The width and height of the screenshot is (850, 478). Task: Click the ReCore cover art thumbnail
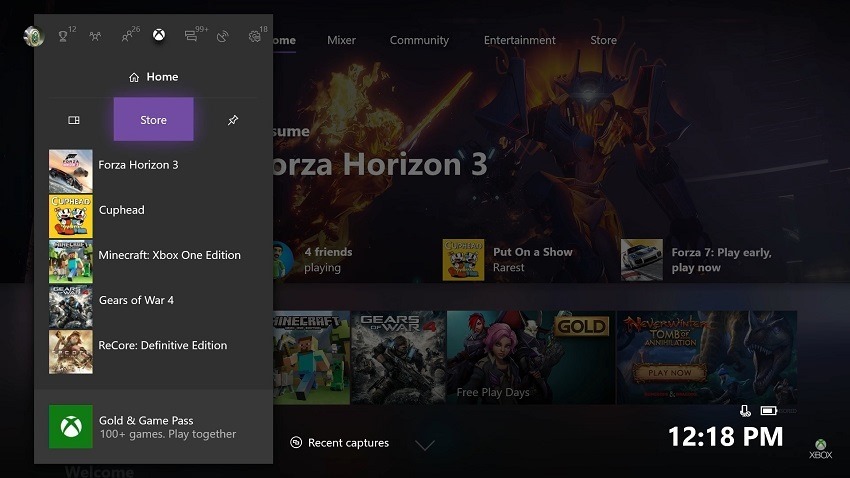(x=70, y=352)
